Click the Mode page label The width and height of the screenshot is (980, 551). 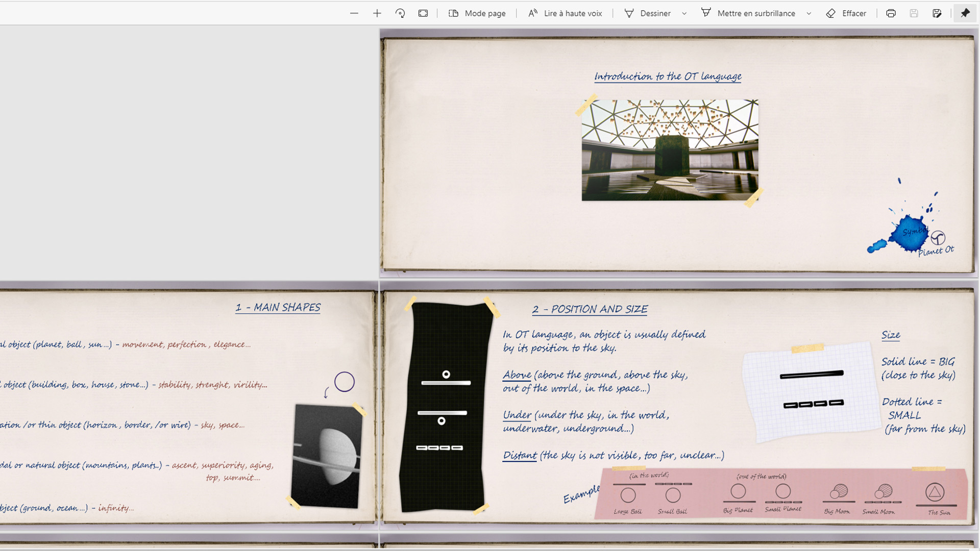coord(485,13)
